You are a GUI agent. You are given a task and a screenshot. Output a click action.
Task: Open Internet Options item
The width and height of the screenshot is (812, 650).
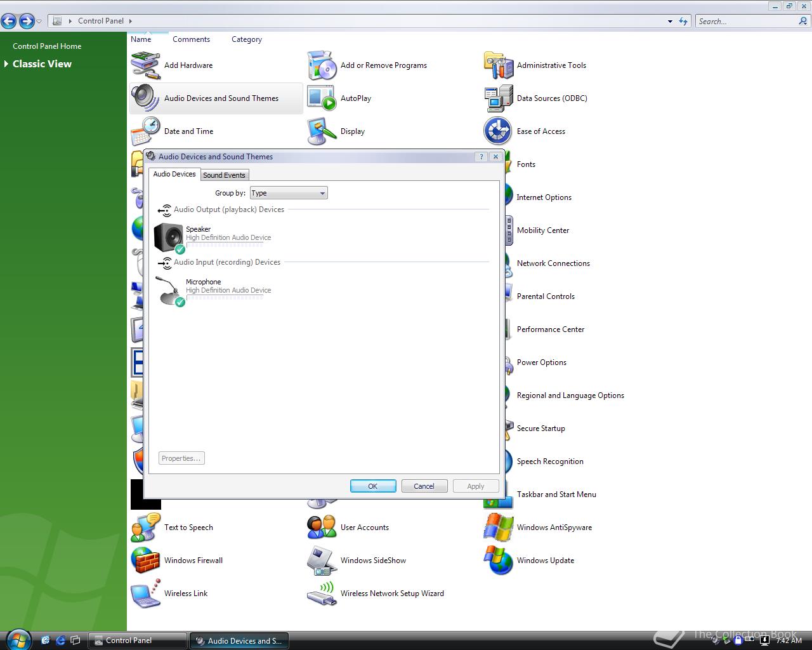[544, 197]
